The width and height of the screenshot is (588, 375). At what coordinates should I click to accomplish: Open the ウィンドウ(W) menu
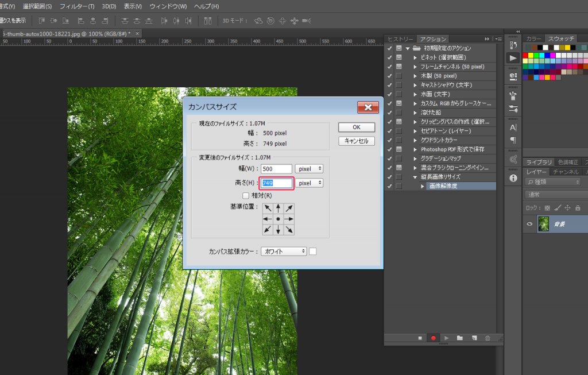(168, 6)
